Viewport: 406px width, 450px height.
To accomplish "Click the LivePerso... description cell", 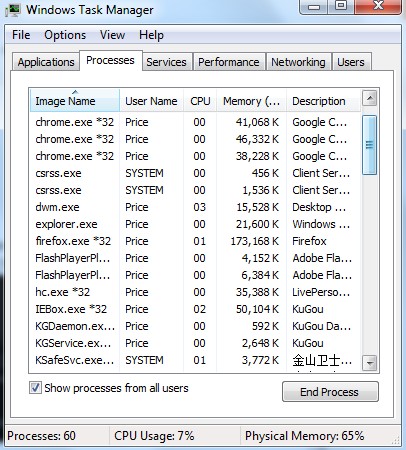I will pos(321,292).
